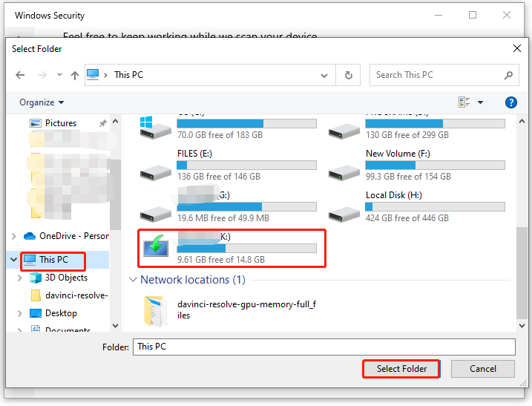Click the This PC computer icon in the address bar
The height and width of the screenshot is (406, 532).
coord(93,75)
